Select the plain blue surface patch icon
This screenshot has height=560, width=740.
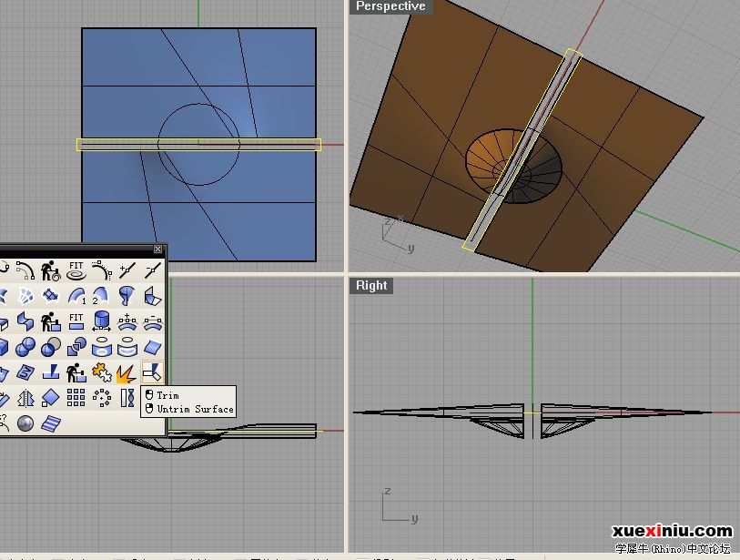tap(152, 347)
